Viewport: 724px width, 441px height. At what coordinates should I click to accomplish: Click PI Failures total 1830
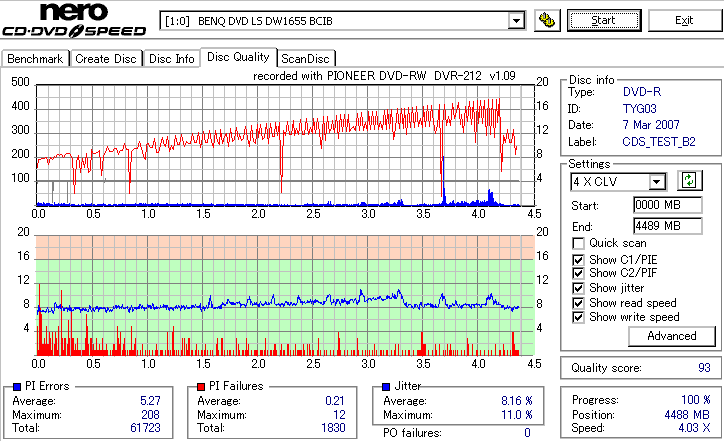point(333,428)
